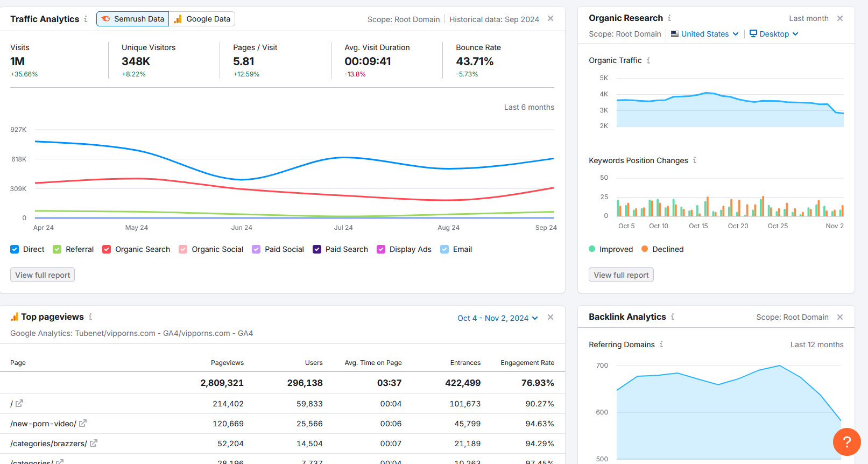
Task: Open the orange help question-mark button
Action: [x=846, y=442]
